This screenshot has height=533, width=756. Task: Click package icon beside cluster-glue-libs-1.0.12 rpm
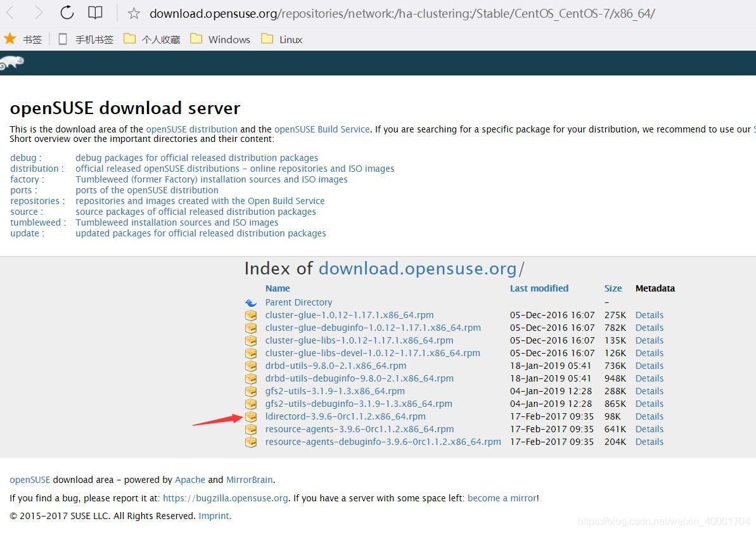(251, 340)
